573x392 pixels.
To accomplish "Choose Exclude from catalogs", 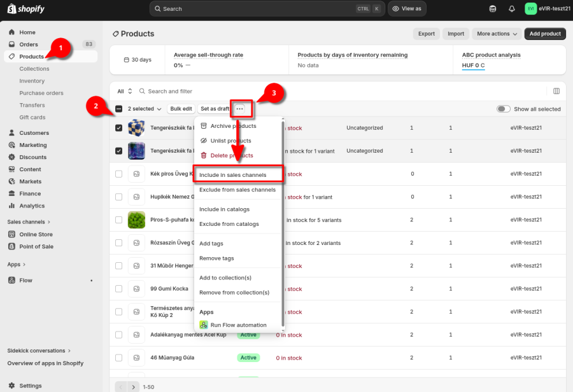I will point(238,224).
